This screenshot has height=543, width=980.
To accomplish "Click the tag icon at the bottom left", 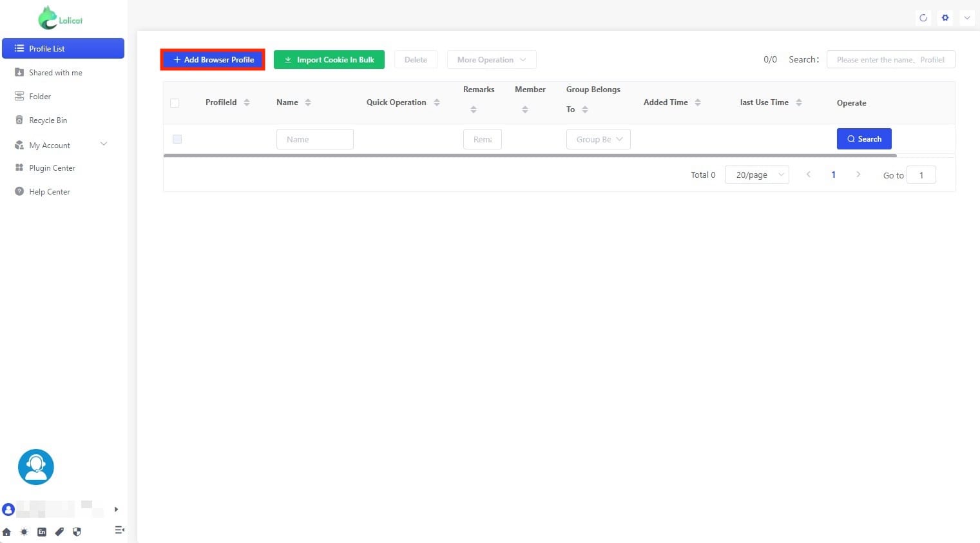I will 59,532.
